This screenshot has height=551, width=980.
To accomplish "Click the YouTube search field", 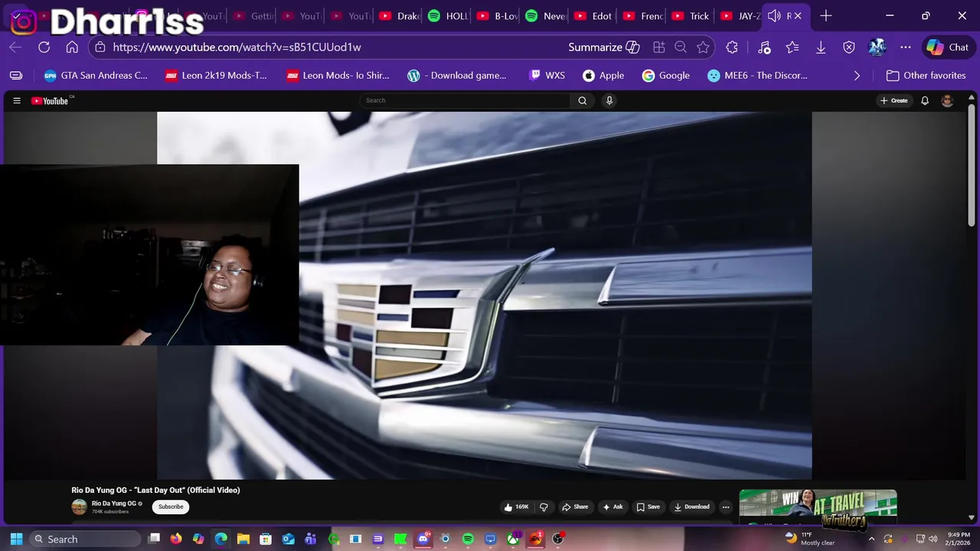I will click(x=465, y=100).
